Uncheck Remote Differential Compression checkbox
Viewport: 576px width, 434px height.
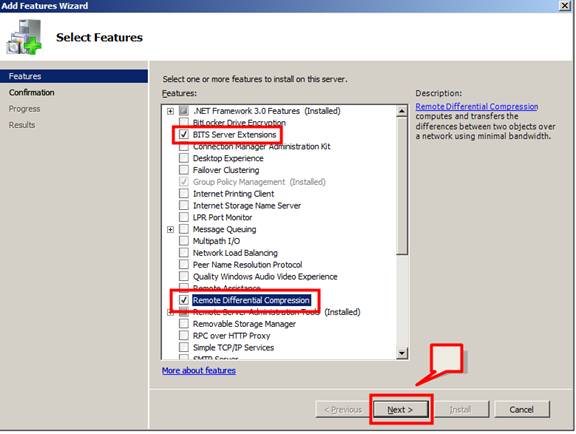(x=184, y=300)
